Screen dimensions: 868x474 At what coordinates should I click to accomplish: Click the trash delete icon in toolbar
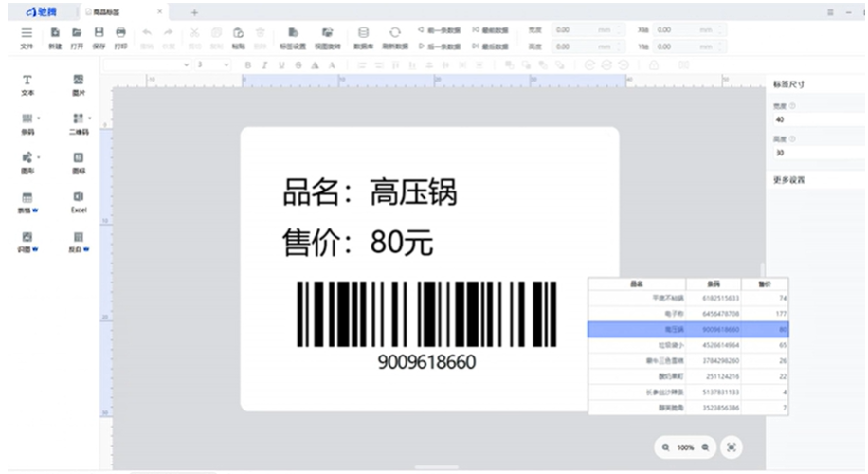pyautogui.click(x=261, y=32)
